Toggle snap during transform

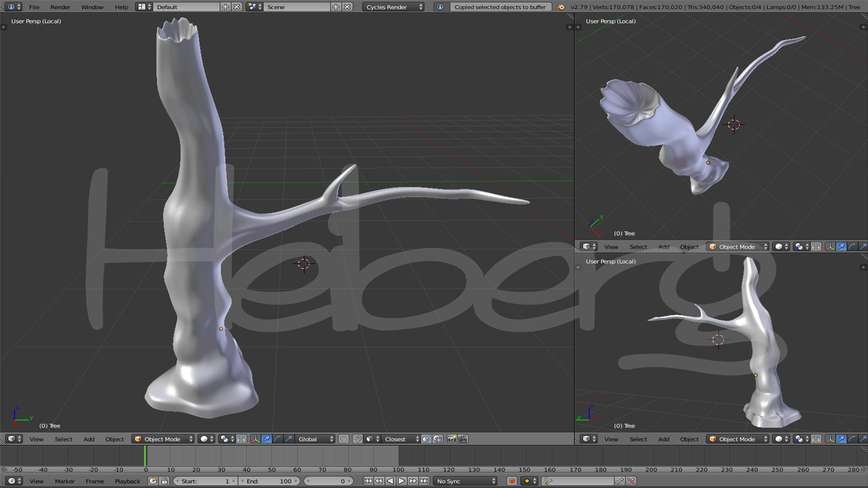point(357,439)
